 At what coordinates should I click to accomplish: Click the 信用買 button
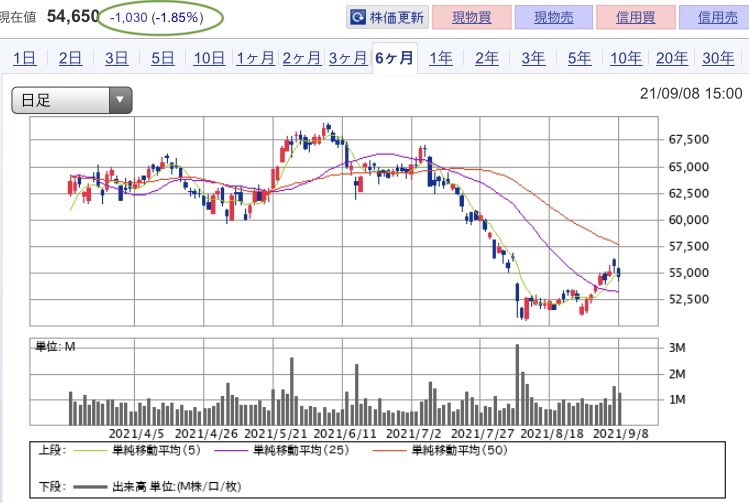click(x=636, y=18)
